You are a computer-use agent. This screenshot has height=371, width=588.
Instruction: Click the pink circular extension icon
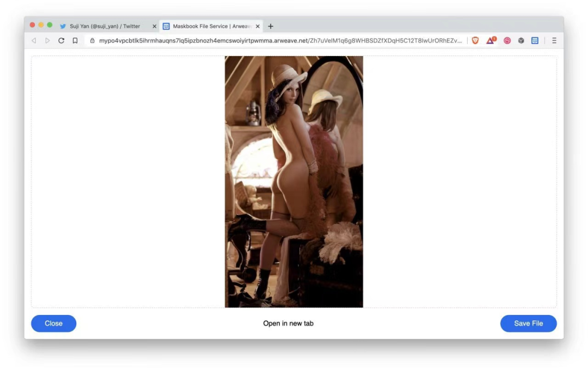(507, 40)
